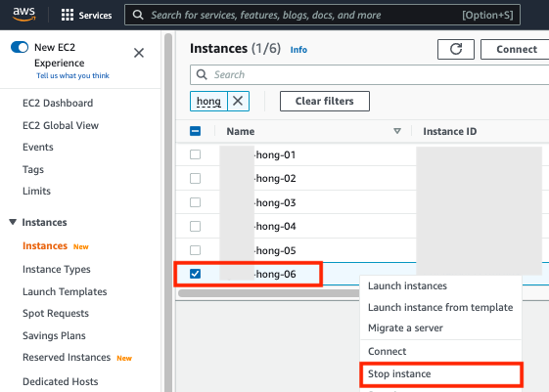The height and width of the screenshot is (392, 549).
Task: Refresh the instances list
Action: [x=455, y=49]
